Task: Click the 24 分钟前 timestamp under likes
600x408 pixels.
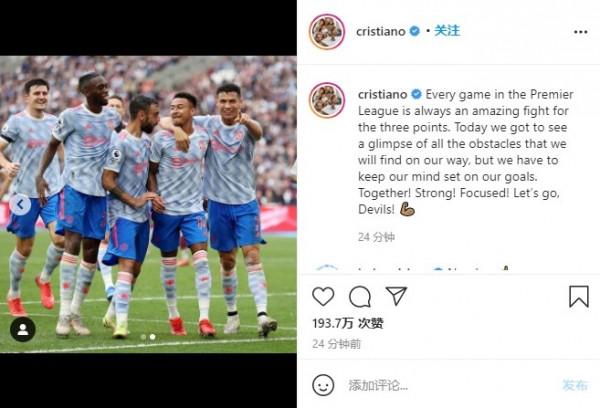Action: click(x=337, y=344)
